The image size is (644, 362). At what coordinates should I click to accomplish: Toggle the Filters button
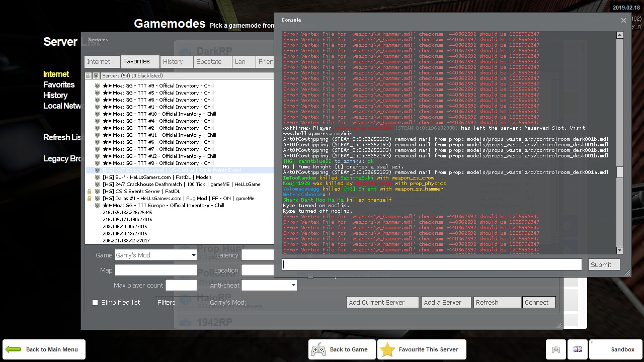pos(181,302)
